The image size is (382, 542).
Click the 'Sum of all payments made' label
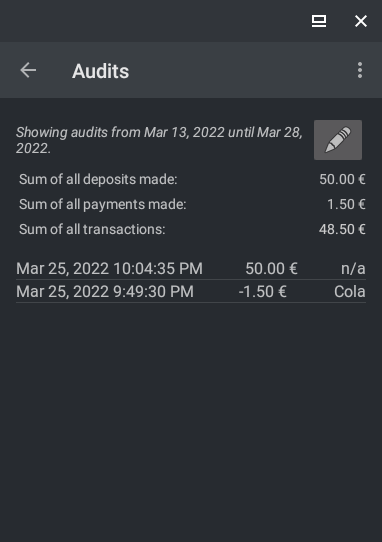[x=103, y=204]
